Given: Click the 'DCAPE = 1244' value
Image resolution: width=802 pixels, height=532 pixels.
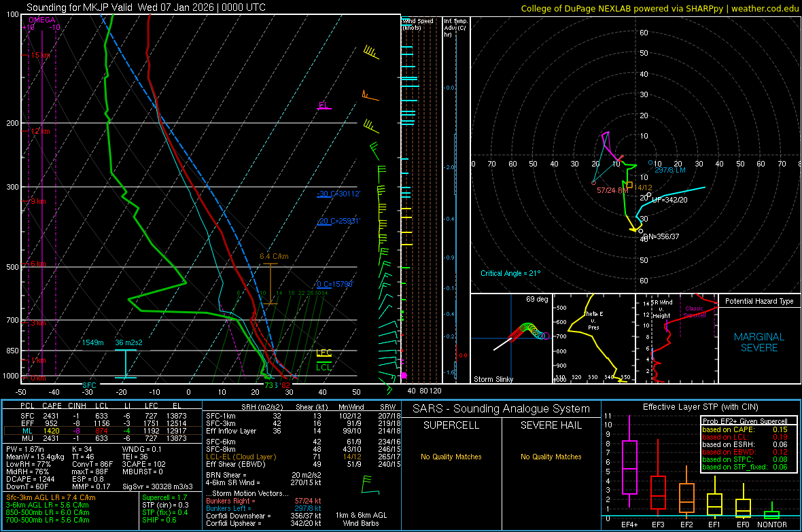Looking at the screenshot, I should [x=30, y=479].
